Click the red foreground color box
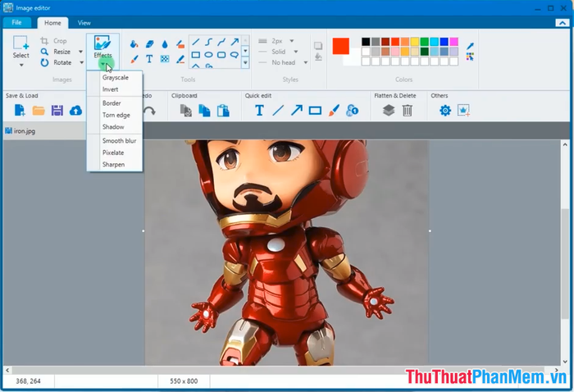 point(341,46)
